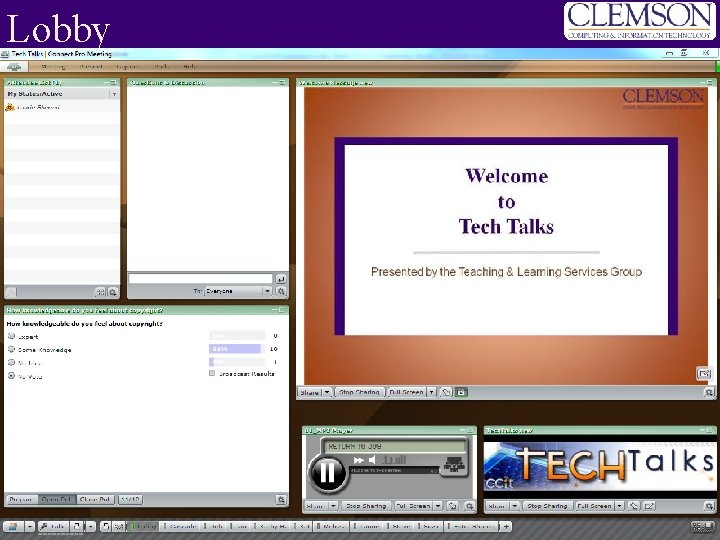Click Full Screen in Welcome pod
This screenshot has width=720, height=540.
[x=406, y=392]
